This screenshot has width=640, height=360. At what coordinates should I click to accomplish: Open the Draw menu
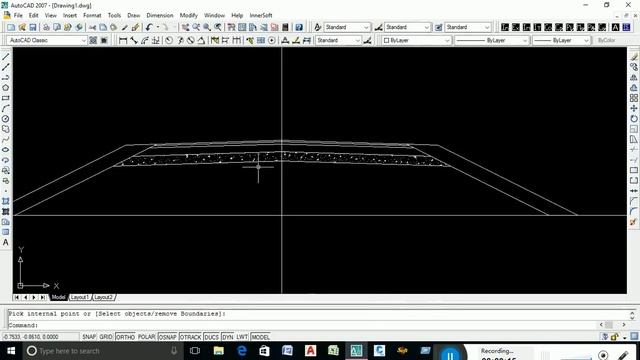(133, 15)
